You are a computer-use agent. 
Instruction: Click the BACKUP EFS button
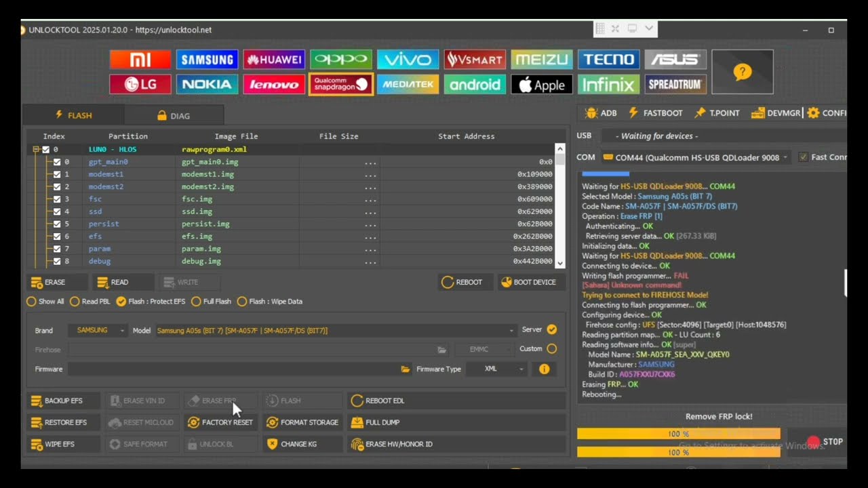64,401
